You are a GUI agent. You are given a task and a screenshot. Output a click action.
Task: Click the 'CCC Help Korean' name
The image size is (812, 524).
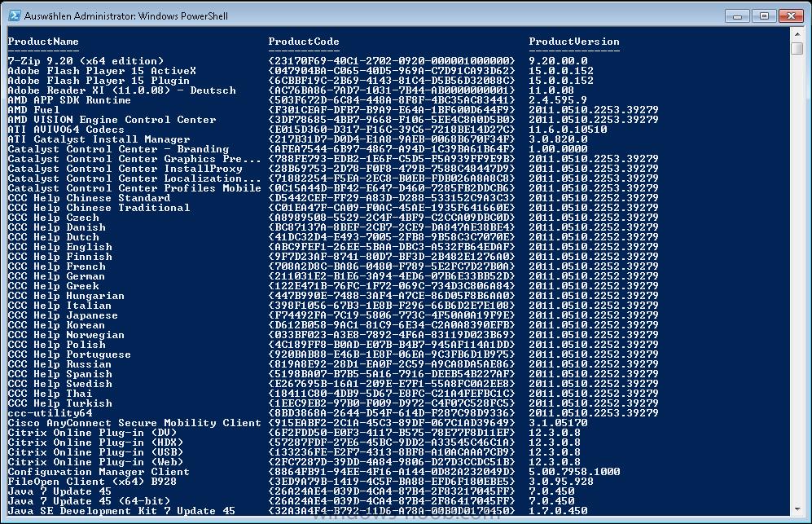pyautogui.click(x=56, y=325)
